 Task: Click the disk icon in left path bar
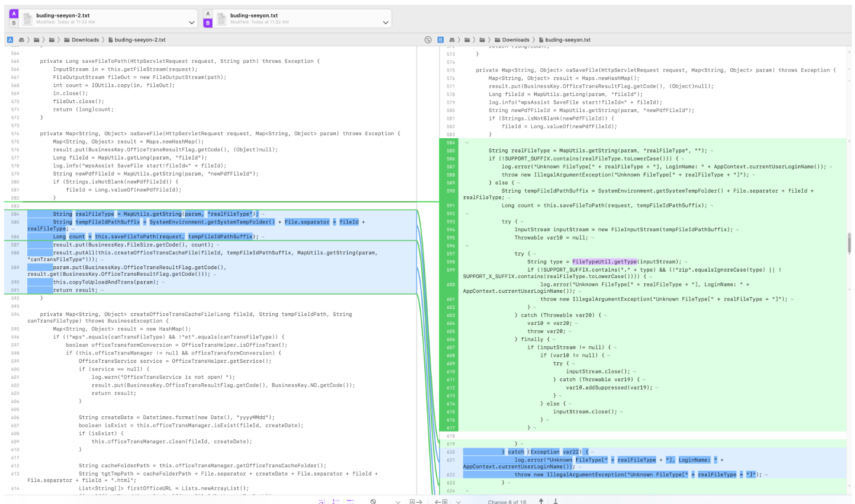pos(21,40)
